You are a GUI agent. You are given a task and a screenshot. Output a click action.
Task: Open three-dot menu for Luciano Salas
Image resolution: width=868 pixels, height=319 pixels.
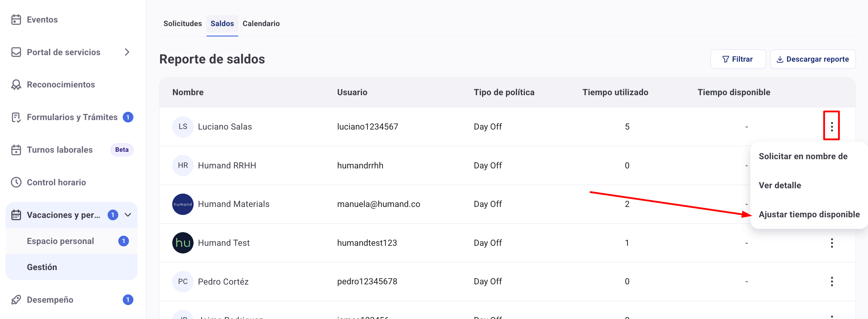831,127
